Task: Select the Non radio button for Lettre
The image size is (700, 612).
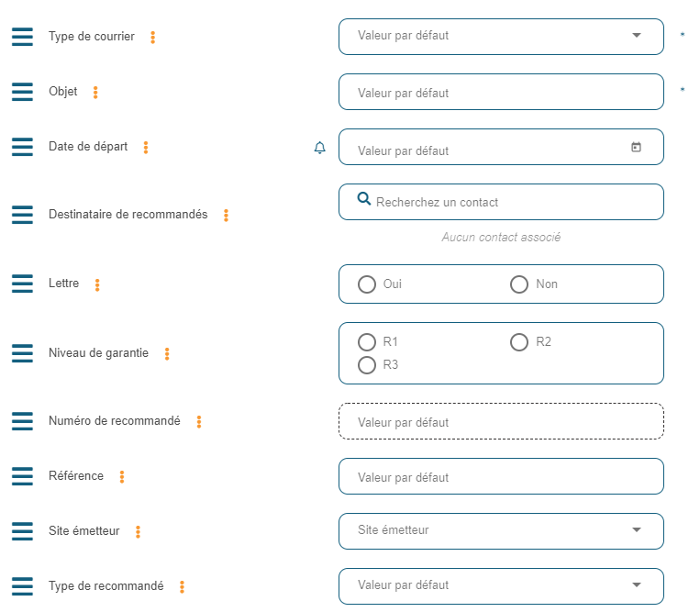Action: click(x=519, y=284)
